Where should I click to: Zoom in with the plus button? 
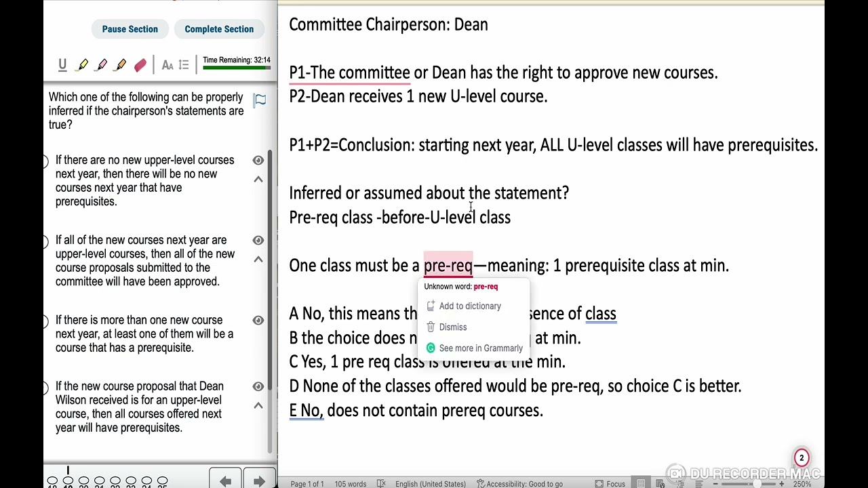[781, 484]
